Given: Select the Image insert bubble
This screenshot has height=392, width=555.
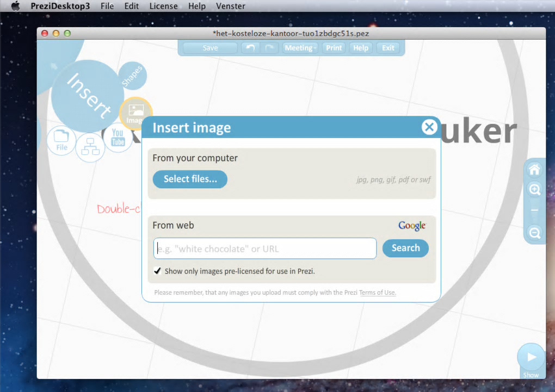Looking at the screenshot, I should tap(136, 114).
